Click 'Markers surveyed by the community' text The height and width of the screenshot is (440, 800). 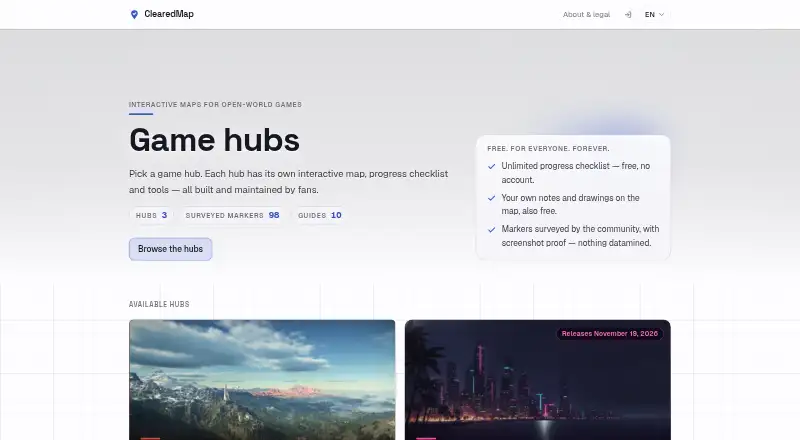point(581,236)
